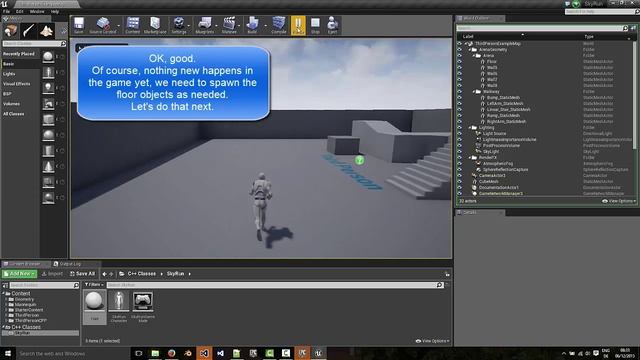
Task: Click the Save toolbar icon
Action: [79, 25]
